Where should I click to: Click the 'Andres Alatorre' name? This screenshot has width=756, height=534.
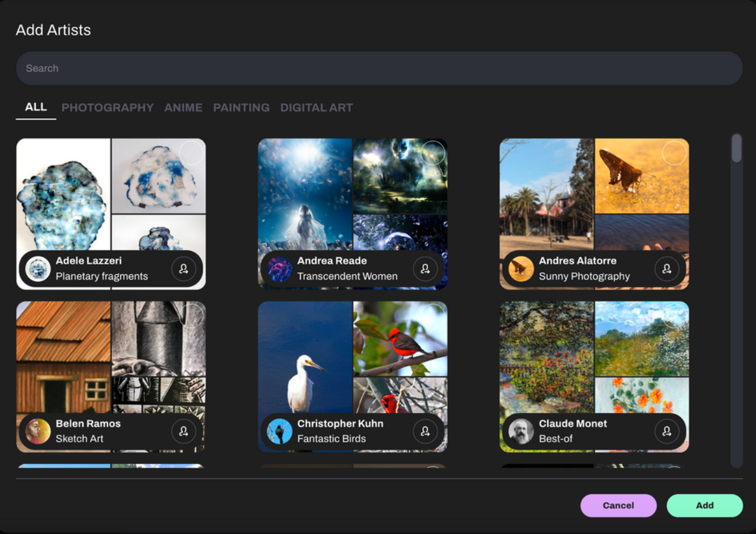coord(578,261)
